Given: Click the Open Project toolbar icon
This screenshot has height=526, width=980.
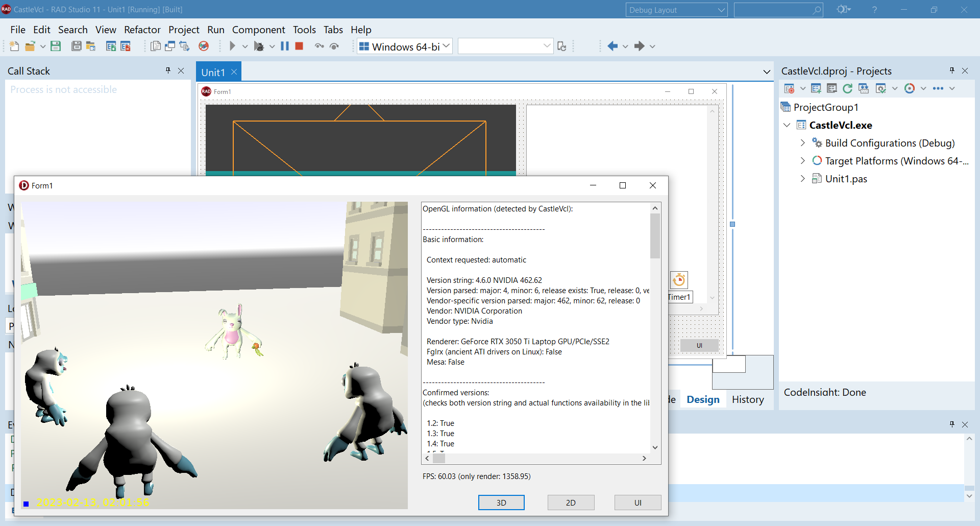Looking at the screenshot, I should pyautogui.click(x=91, y=46).
